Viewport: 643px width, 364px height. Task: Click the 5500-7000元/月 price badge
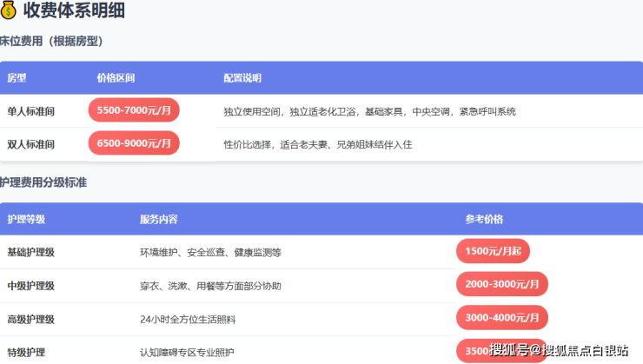click(x=134, y=110)
